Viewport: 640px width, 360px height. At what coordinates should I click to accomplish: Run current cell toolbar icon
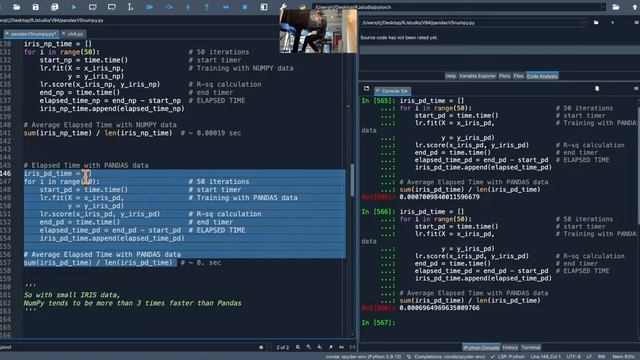[x=93, y=7]
